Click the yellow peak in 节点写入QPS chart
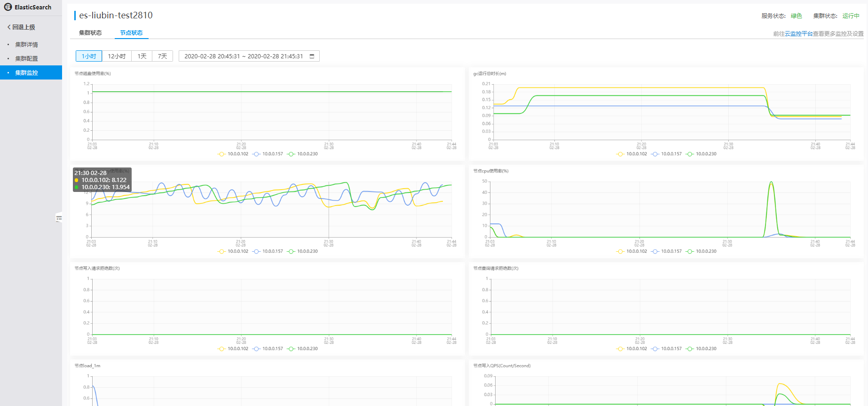 coord(781,384)
